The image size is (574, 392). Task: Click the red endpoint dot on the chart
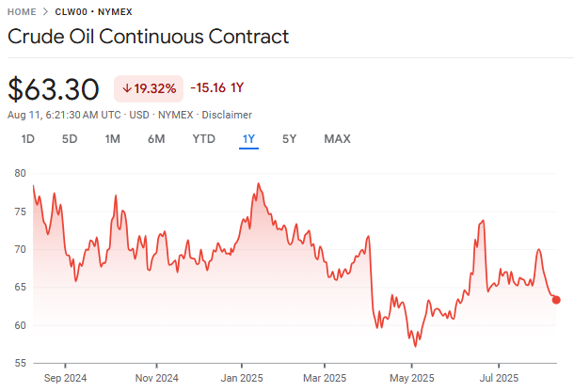pos(556,300)
